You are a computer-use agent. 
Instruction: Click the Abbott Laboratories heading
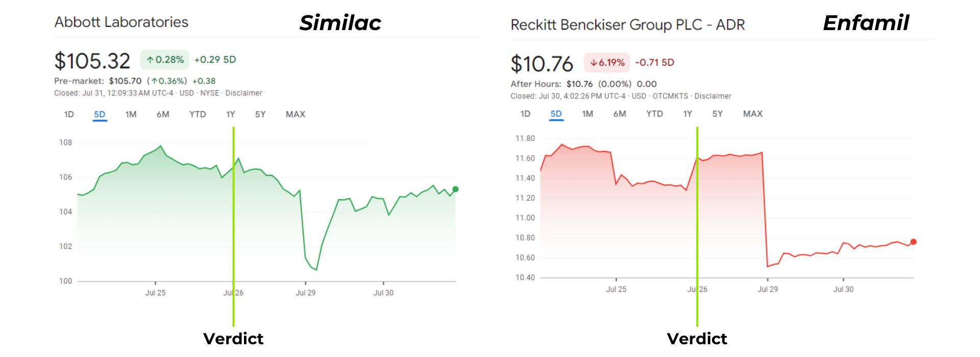pos(121,22)
